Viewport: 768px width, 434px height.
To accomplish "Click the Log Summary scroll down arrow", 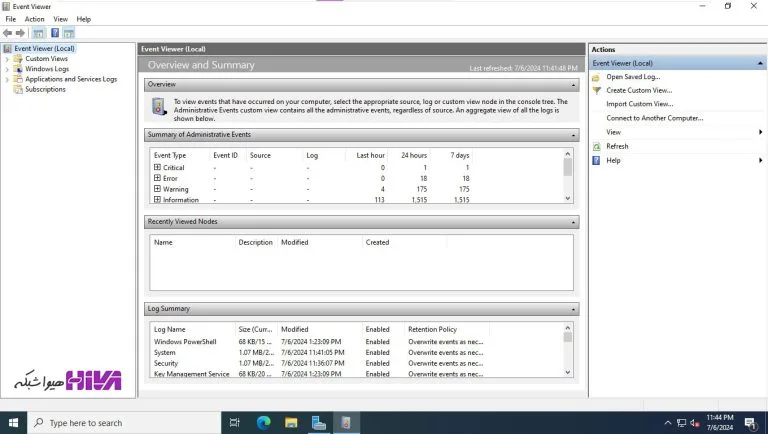I will pos(568,372).
